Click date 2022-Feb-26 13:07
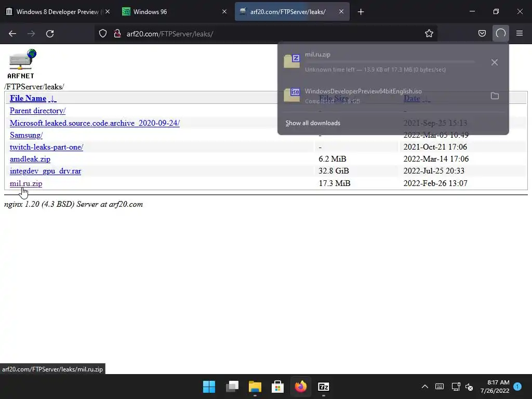 pyautogui.click(x=435, y=183)
